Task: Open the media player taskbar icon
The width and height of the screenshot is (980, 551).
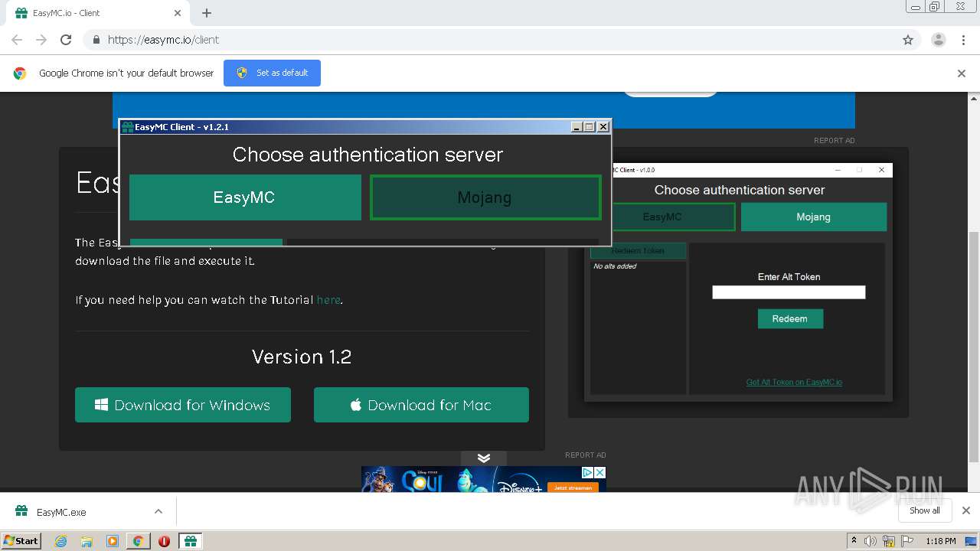Action: pyautogui.click(x=113, y=541)
